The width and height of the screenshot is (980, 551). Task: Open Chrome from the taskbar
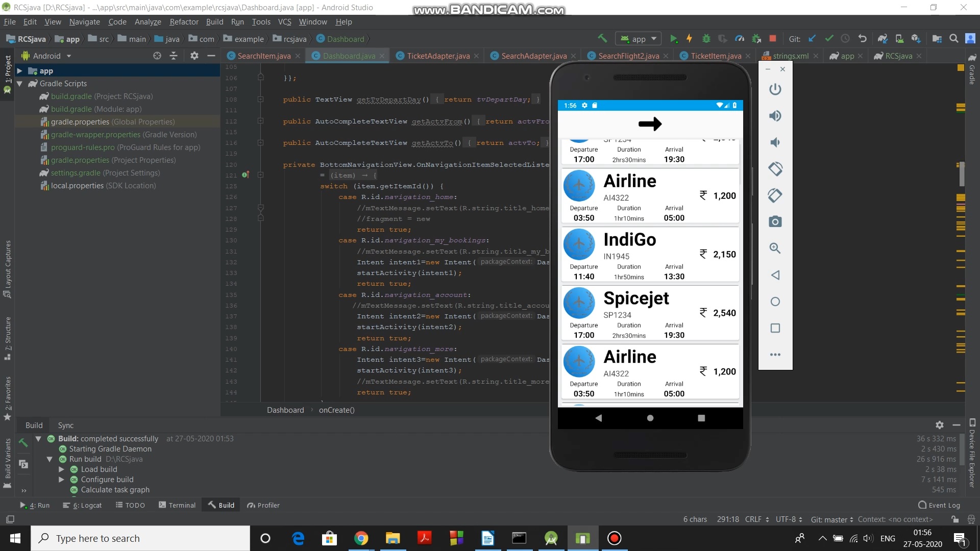point(361,538)
